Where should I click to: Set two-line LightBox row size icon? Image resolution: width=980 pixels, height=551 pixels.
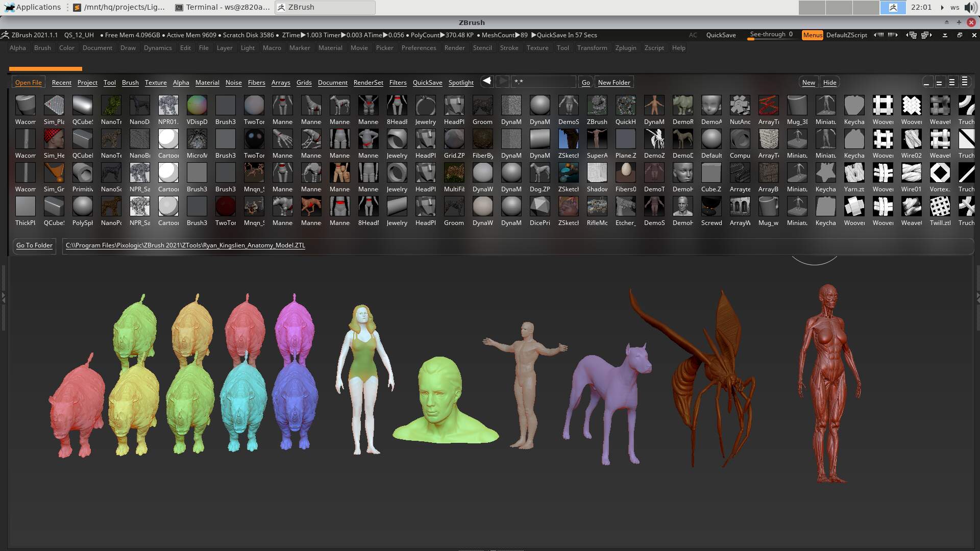pyautogui.click(x=939, y=82)
